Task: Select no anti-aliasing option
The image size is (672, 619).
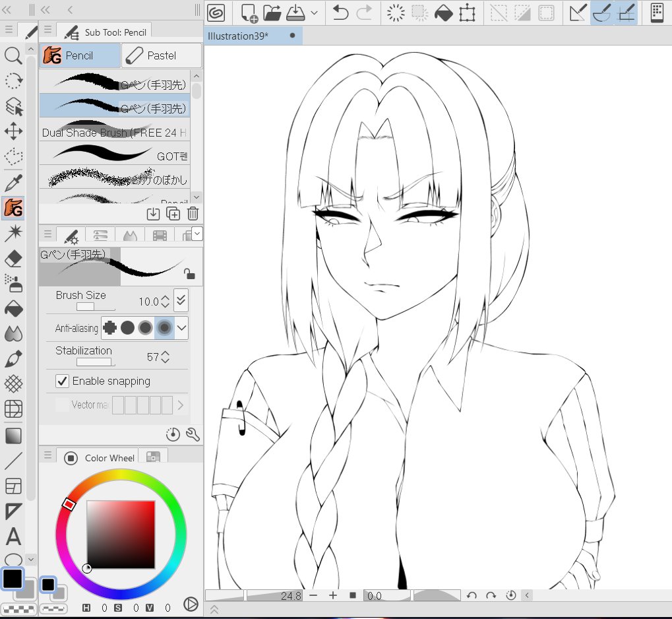Action: point(109,328)
